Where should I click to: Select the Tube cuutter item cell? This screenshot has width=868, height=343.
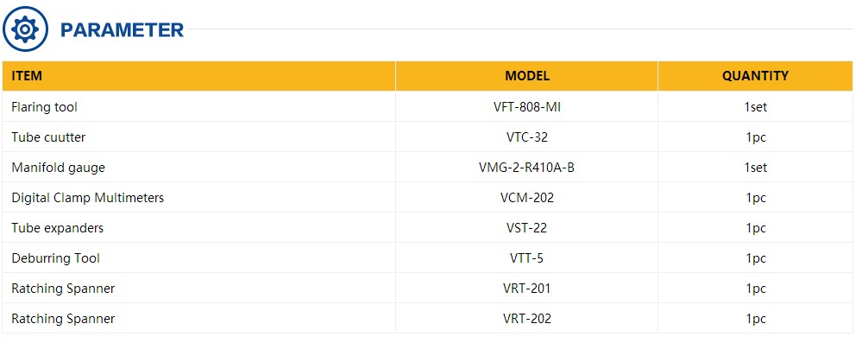[198, 137]
